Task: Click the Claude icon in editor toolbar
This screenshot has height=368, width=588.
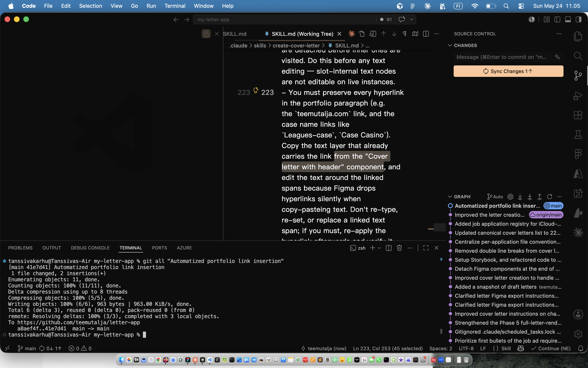Action: pos(351,34)
